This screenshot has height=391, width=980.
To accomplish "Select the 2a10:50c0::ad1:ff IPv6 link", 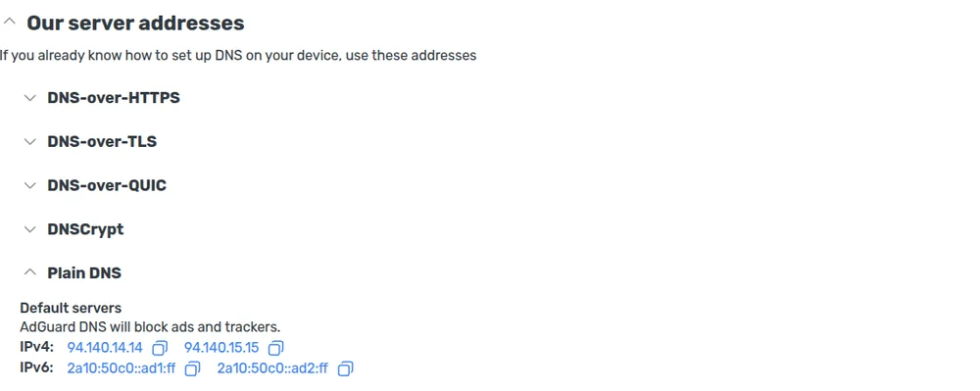I will pos(122,368).
